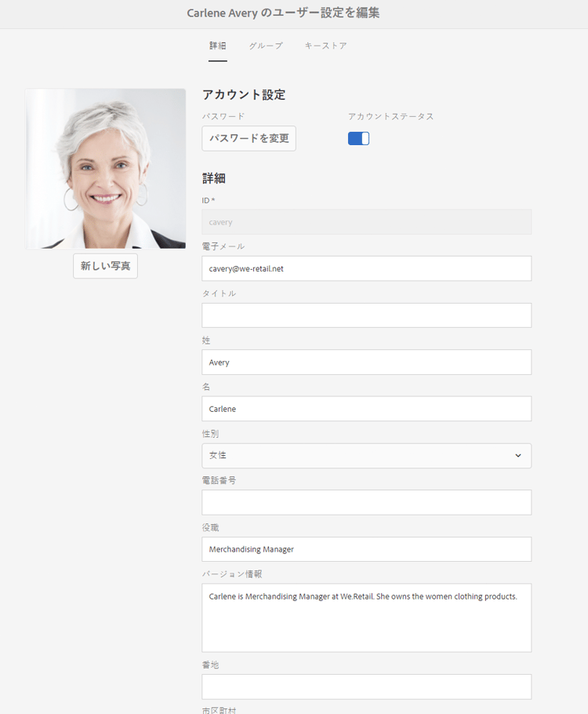Click Carlene Avery's profile photo
Screen dimensions: 588x714
[x=106, y=169]
